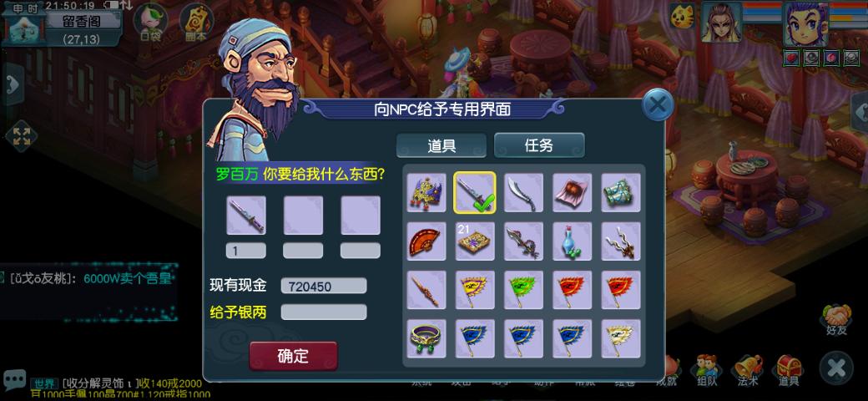The image size is (868, 401).
Task: Choose the green flag item
Action: tap(523, 290)
